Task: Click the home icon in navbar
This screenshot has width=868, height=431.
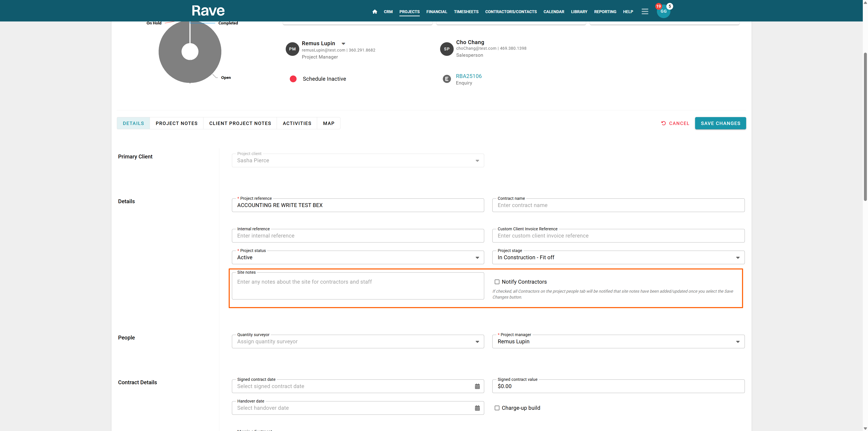Action: [374, 12]
